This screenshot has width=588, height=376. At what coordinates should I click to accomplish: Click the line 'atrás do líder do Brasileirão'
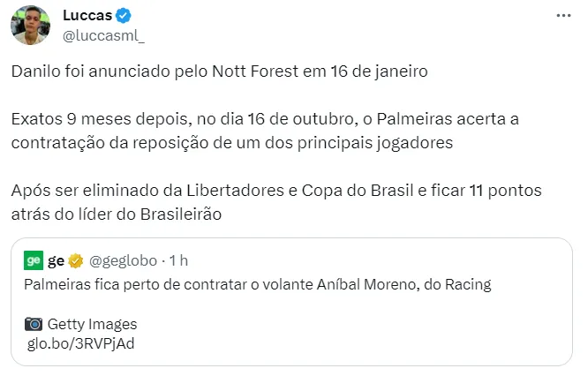(117, 214)
